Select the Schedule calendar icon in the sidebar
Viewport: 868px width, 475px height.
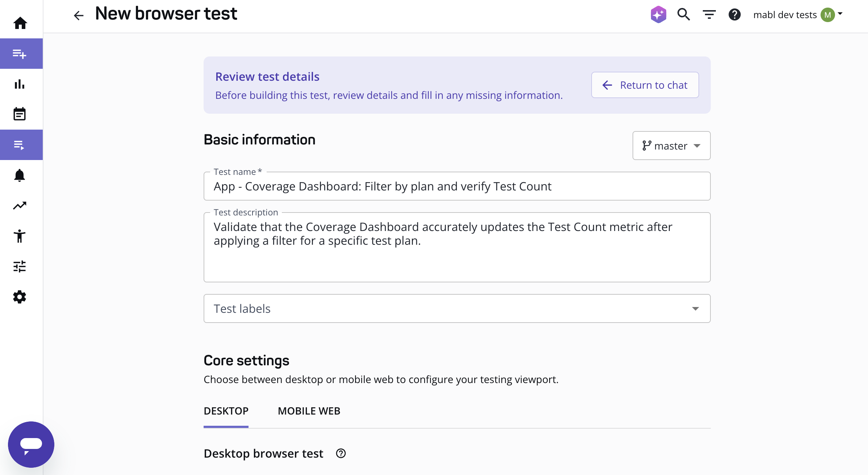pos(20,114)
